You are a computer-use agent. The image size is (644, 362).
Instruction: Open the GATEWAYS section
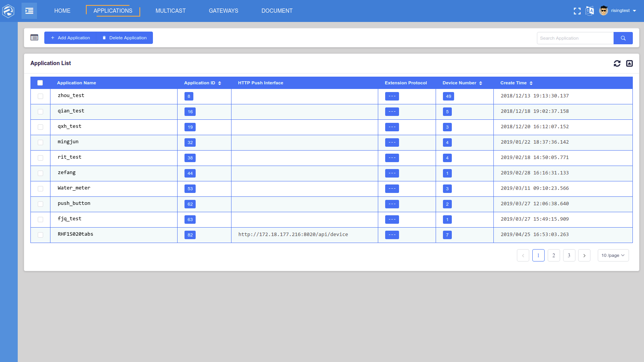pos(223,10)
